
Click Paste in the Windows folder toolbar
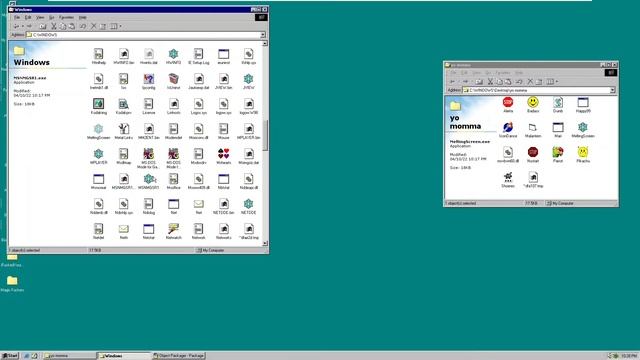click(x=72, y=26)
